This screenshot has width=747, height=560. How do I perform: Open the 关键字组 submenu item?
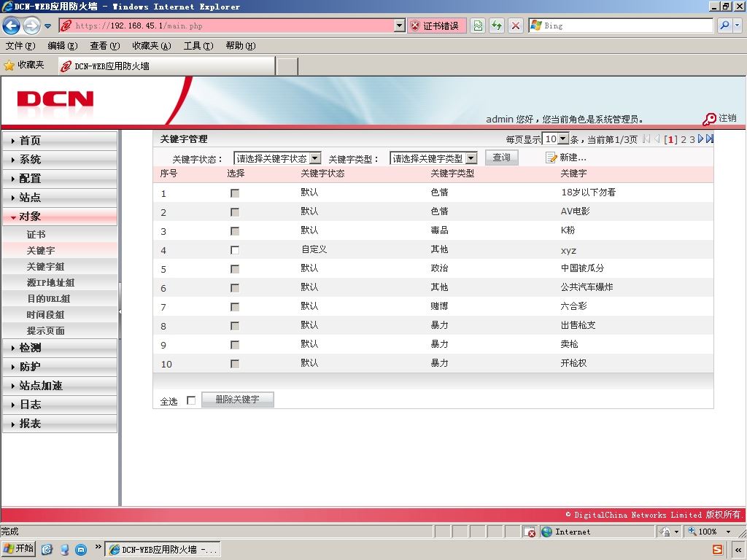[60, 267]
